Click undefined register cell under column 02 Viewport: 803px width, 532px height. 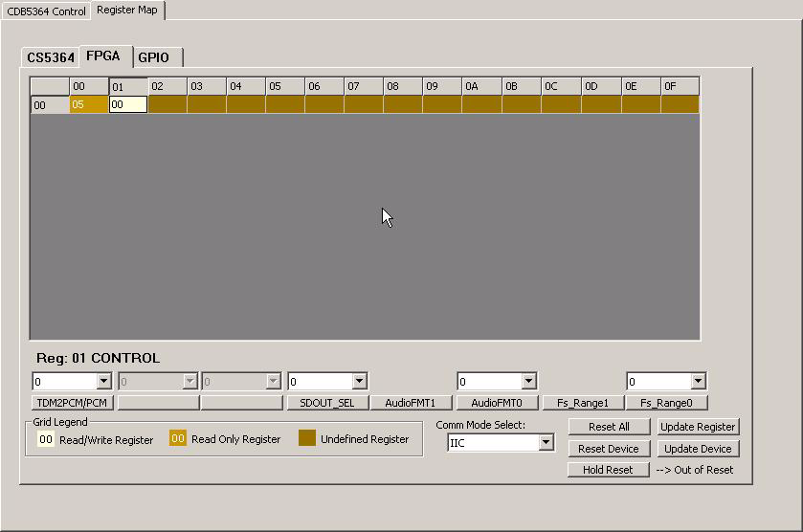pyautogui.click(x=167, y=104)
